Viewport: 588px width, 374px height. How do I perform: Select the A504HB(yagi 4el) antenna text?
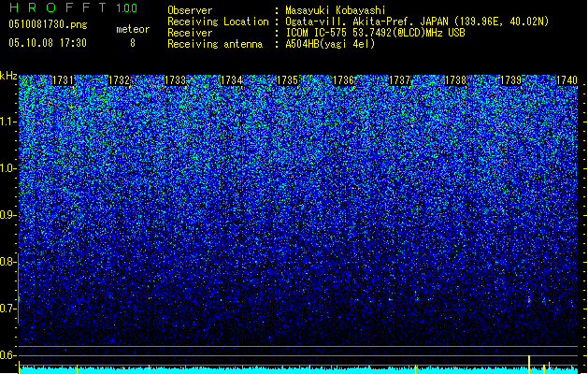pyautogui.click(x=330, y=44)
